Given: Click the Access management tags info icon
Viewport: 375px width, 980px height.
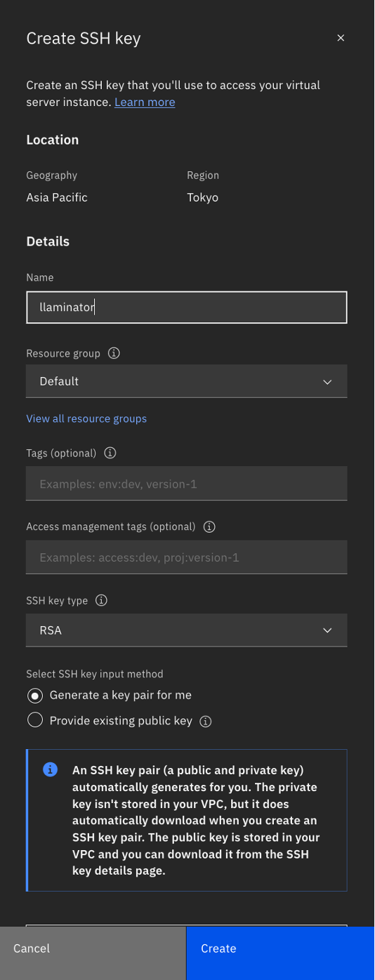Looking at the screenshot, I should (209, 527).
